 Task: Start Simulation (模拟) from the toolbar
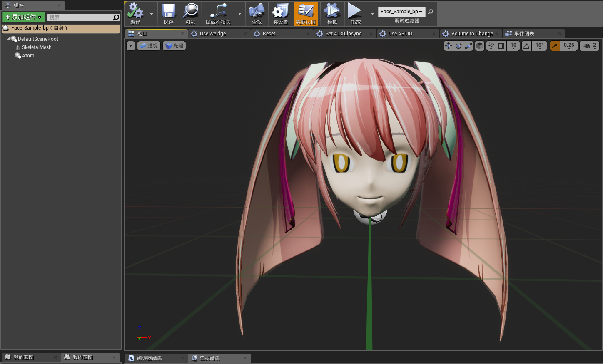pyautogui.click(x=332, y=13)
